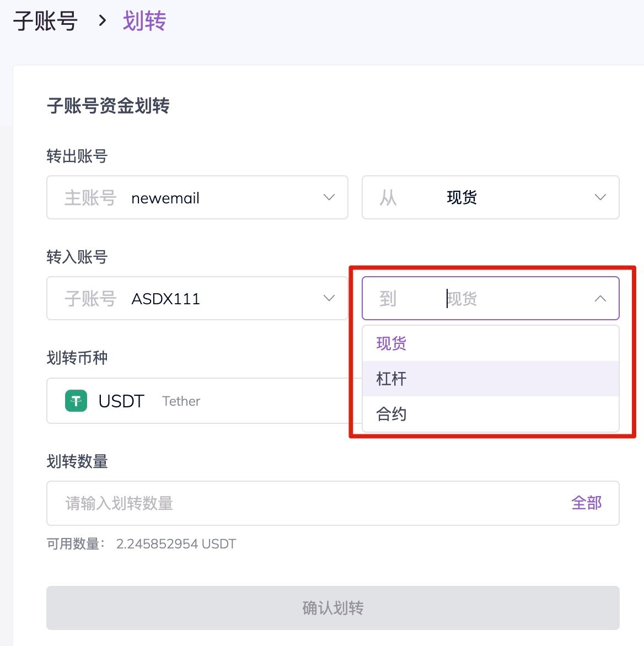Expand the 子账号 ASDX111 account selector
This screenshot has height=646, width=644.
tap(197, 298)
